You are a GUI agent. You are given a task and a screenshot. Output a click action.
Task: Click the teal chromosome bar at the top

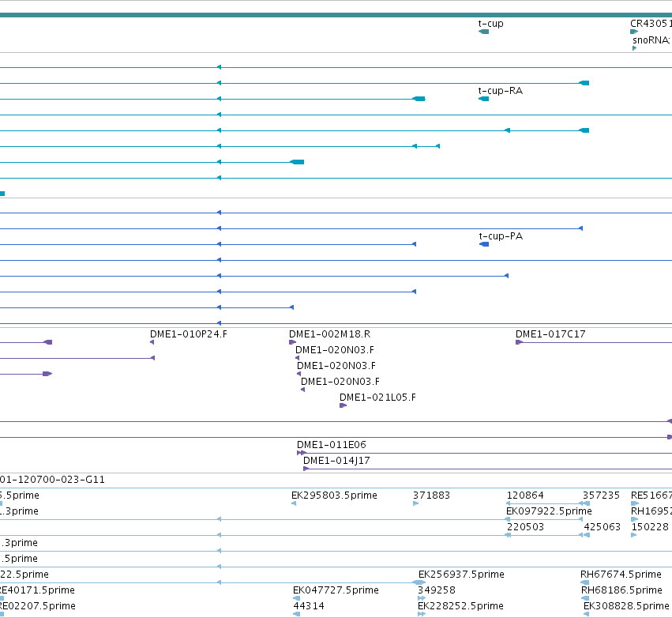click(x=336, y=15)
